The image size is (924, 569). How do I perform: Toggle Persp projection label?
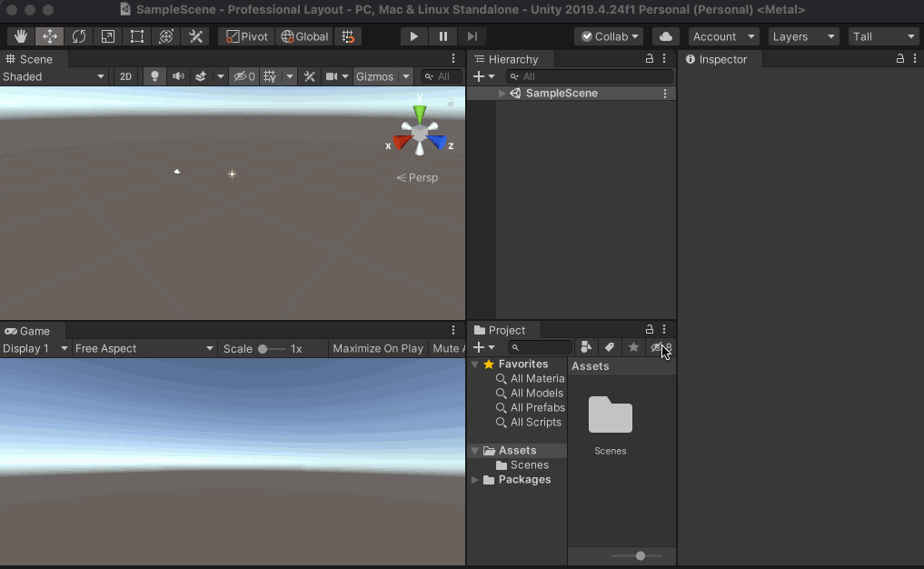(417, 177)
